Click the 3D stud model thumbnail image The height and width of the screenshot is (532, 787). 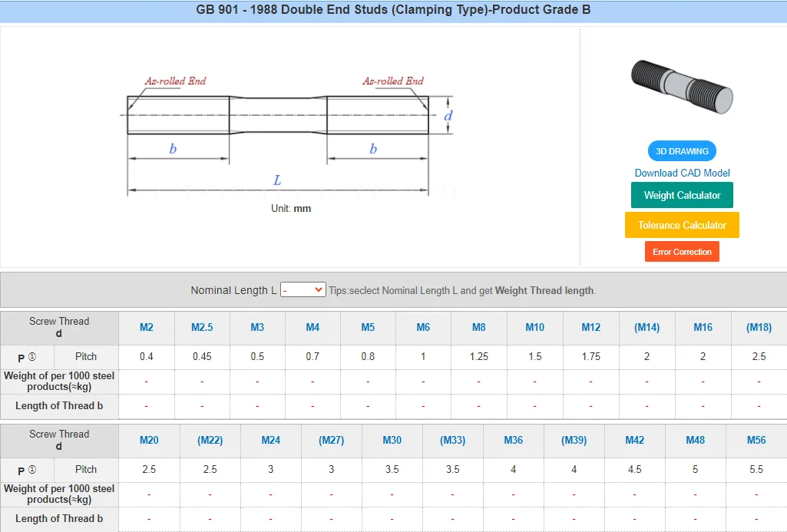[680, 84]
